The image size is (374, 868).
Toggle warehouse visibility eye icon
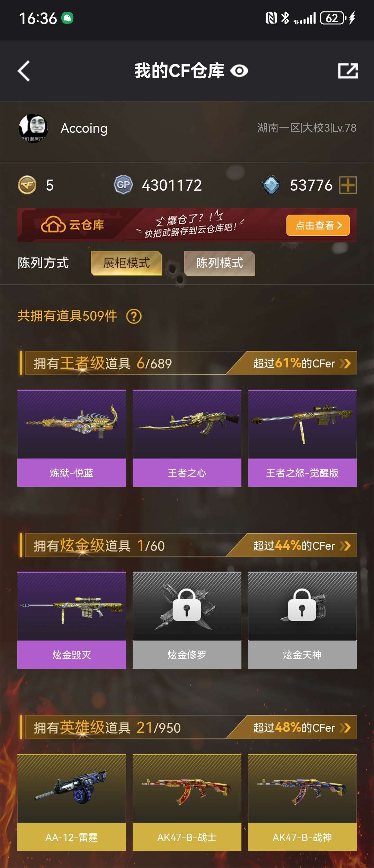coord(239,71)
